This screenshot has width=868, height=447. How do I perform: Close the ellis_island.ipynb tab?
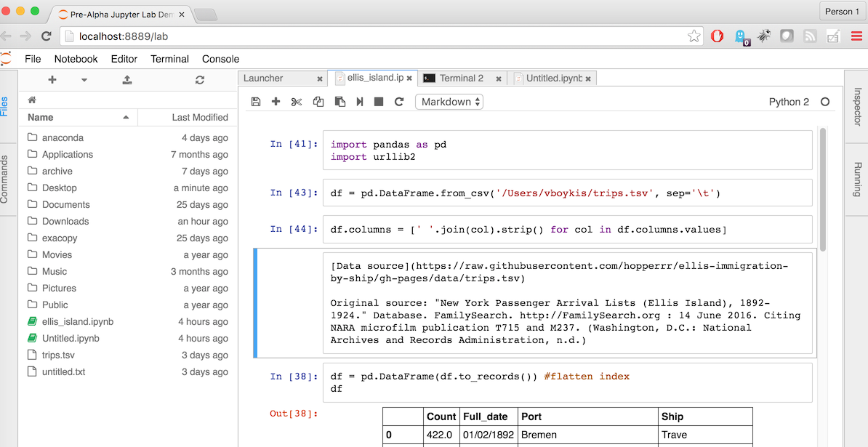pos(409,78)
